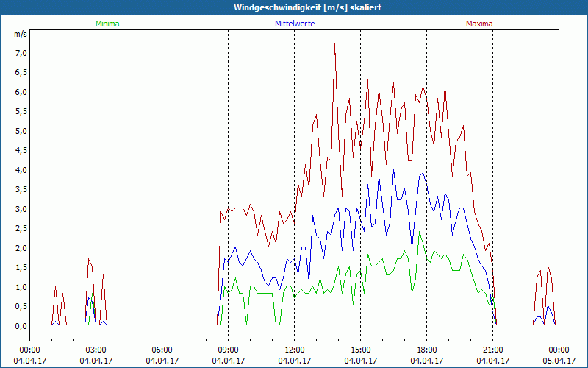The height and width of the screenshot is (368, 588).
Task: Click the 2,5 y-axis value
Action: pos(21,228)
